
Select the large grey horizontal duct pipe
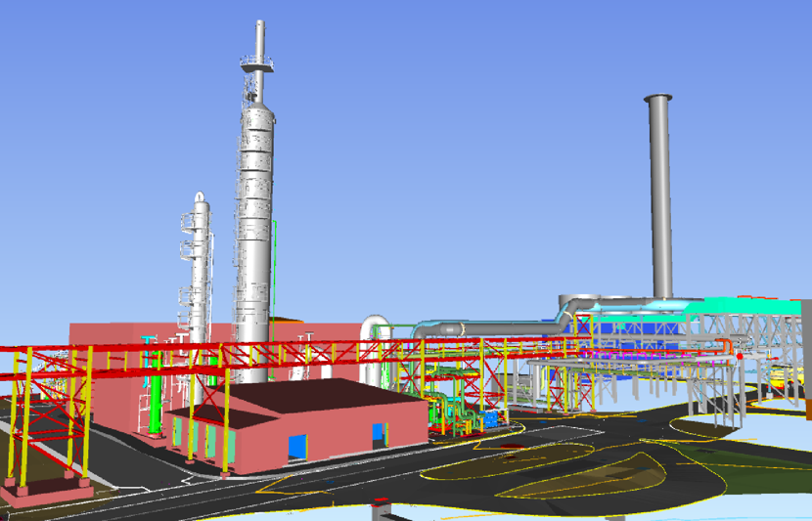coord(470,328)
